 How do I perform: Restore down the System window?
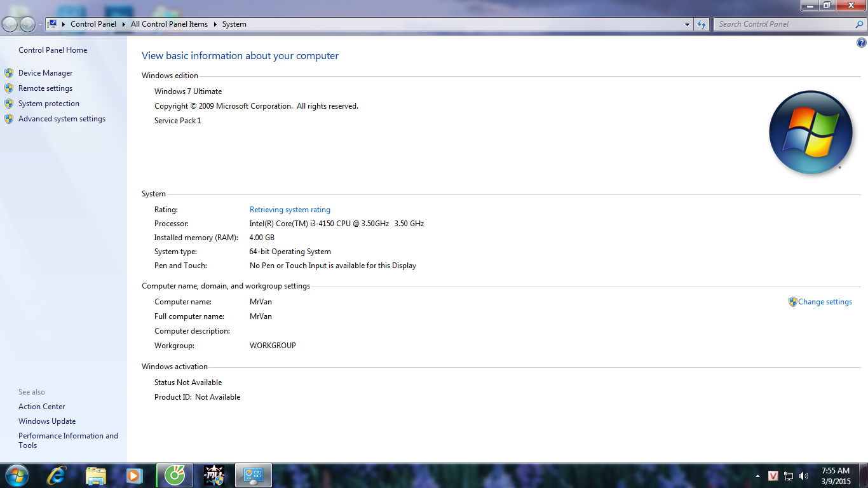click(827, 6)
